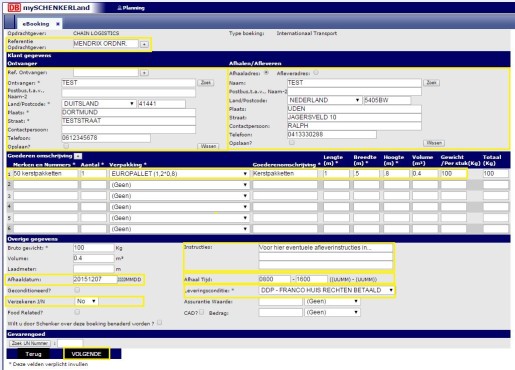This screenshot has width=515, height=370.
Task: Add a row with Goederen omschrijving plus icon
Action: (x=78, y=156)
